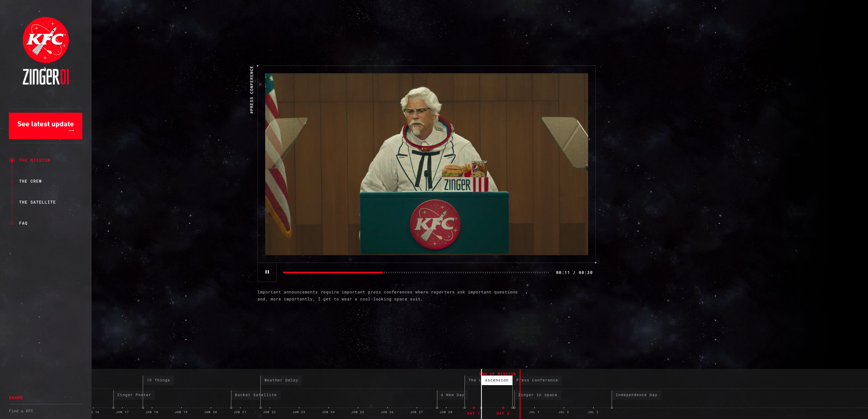
Task: Click the DAY 1 label on timeline
Action: (x=473, y=413)
